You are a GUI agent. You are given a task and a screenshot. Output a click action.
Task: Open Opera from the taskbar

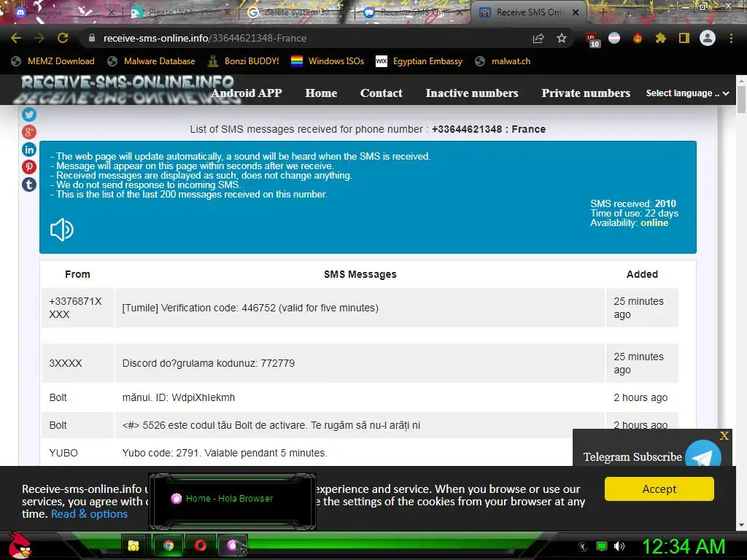(x=201, y=545)
